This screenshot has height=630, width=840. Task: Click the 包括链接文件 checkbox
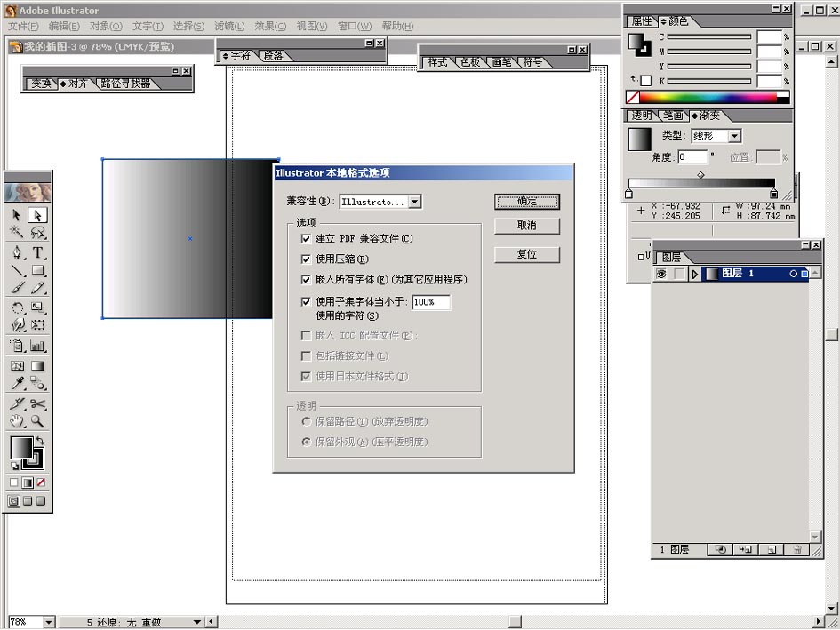306,356
